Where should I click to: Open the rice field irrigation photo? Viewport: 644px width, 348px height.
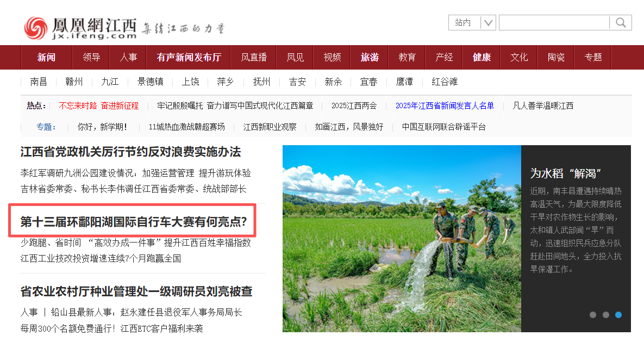tap(402, 238)
